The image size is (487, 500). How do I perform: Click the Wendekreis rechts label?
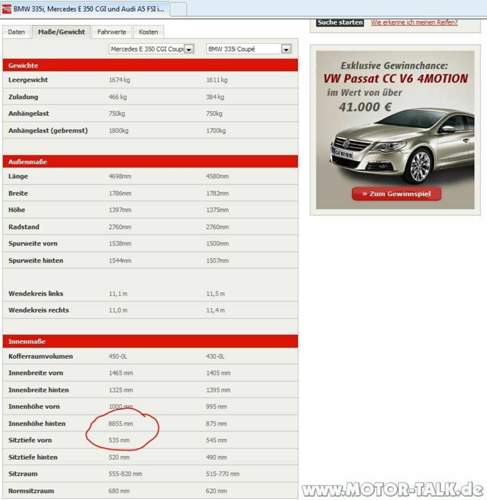pyautogui.click(x=38, y=310)
